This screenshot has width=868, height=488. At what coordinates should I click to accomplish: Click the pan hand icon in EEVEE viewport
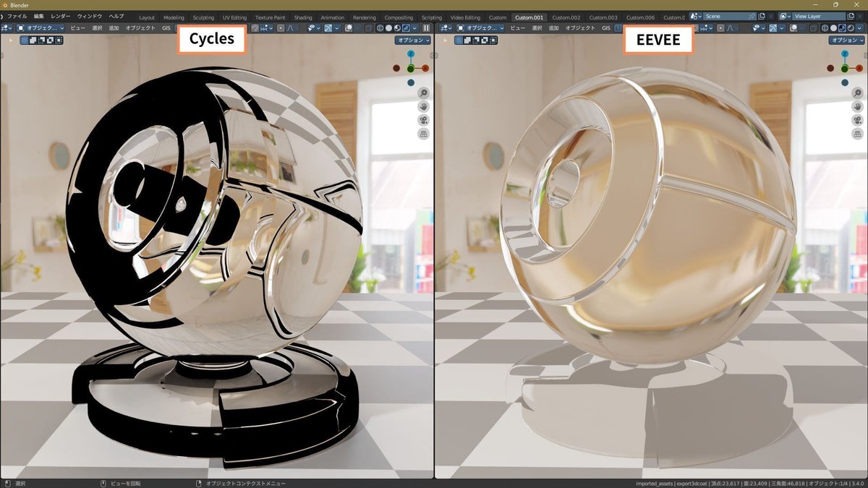coord(857,106)
